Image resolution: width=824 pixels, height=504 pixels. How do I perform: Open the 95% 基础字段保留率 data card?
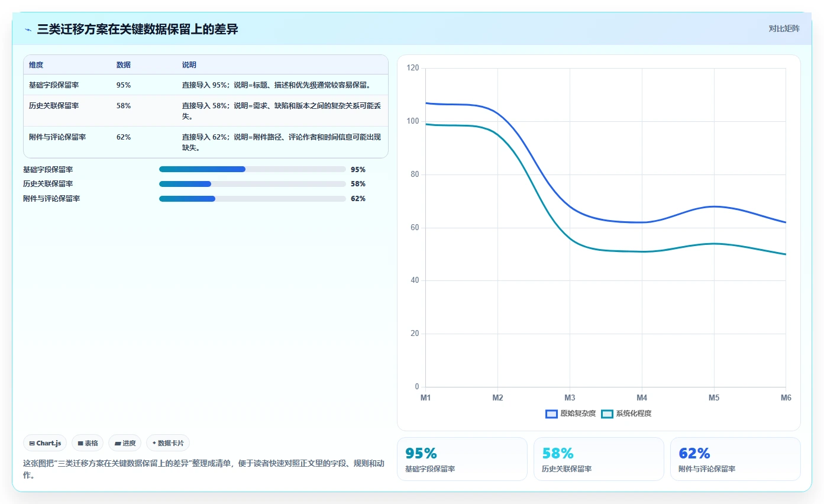click(x=462, y=459)
